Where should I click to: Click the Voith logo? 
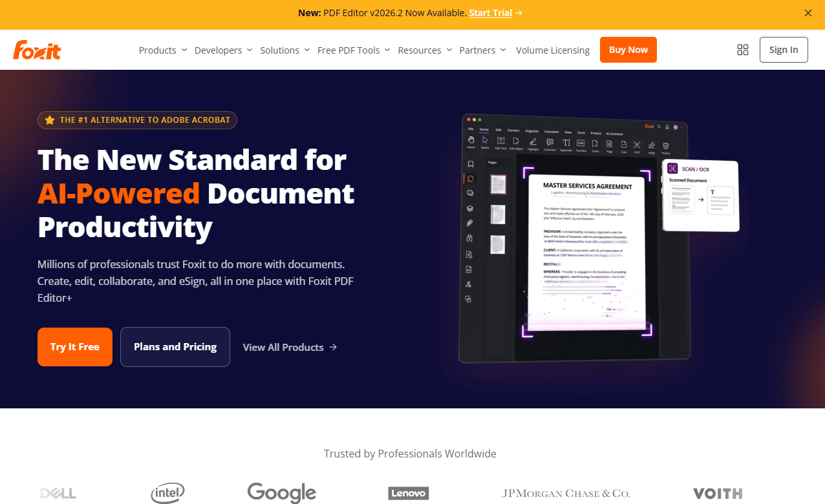718,494
